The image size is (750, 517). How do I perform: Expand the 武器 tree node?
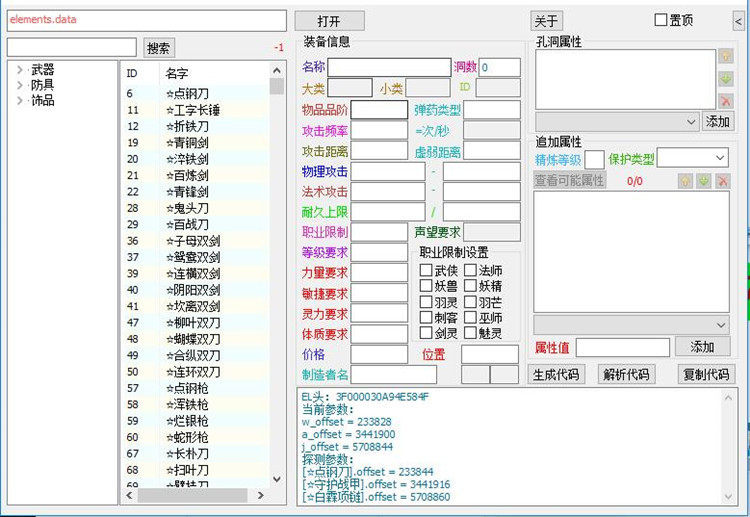tap(20, 70)
